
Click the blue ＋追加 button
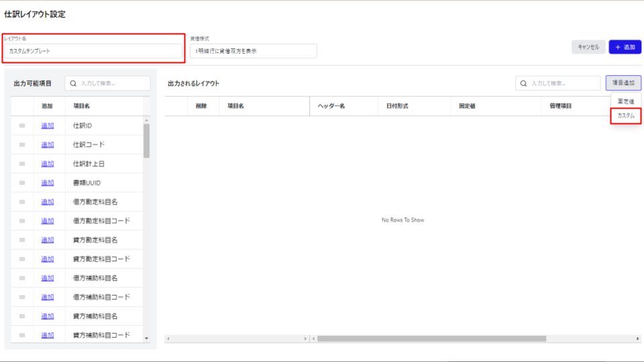[625, 47]
